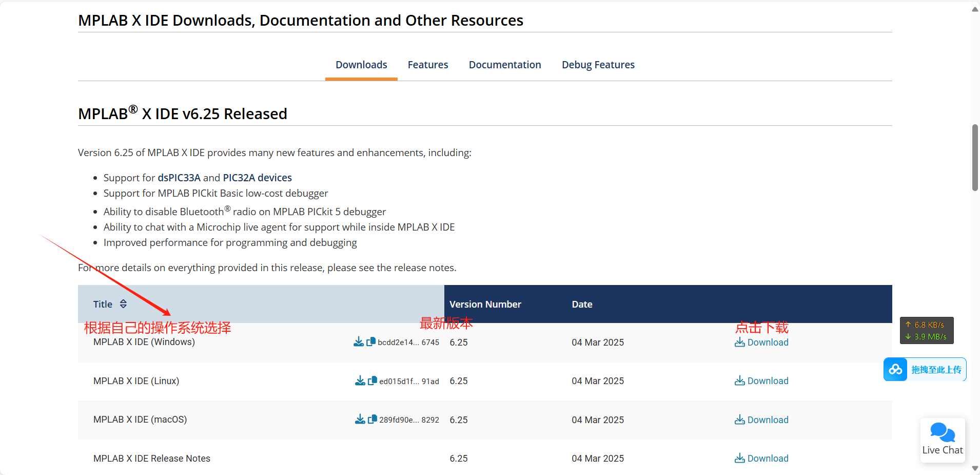The width and height of the screenshot is (980, 475).
Task: Open the Documentation tab
Action: 505,65
